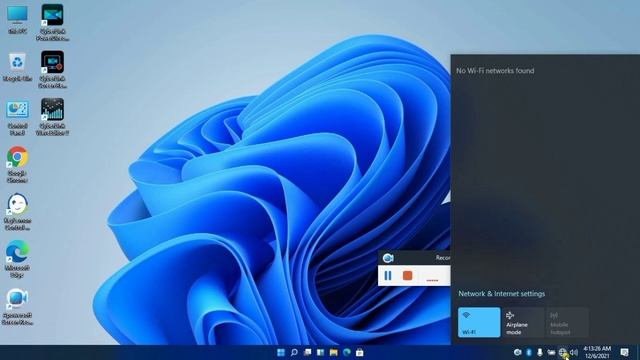The image size is (640, 360).
Task: Click the microphone tray icon
Action: click(x=540, y=352)
